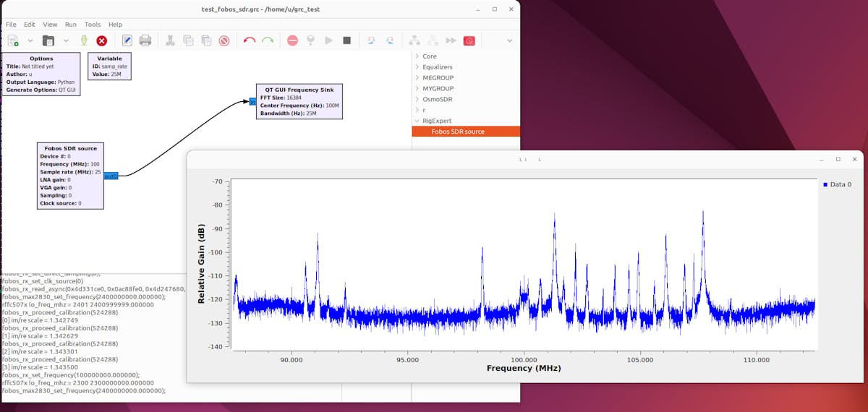This screenshot has height=412, width=868.
Task: Click the red icon at toolbar end
Action: coord(469,40)
